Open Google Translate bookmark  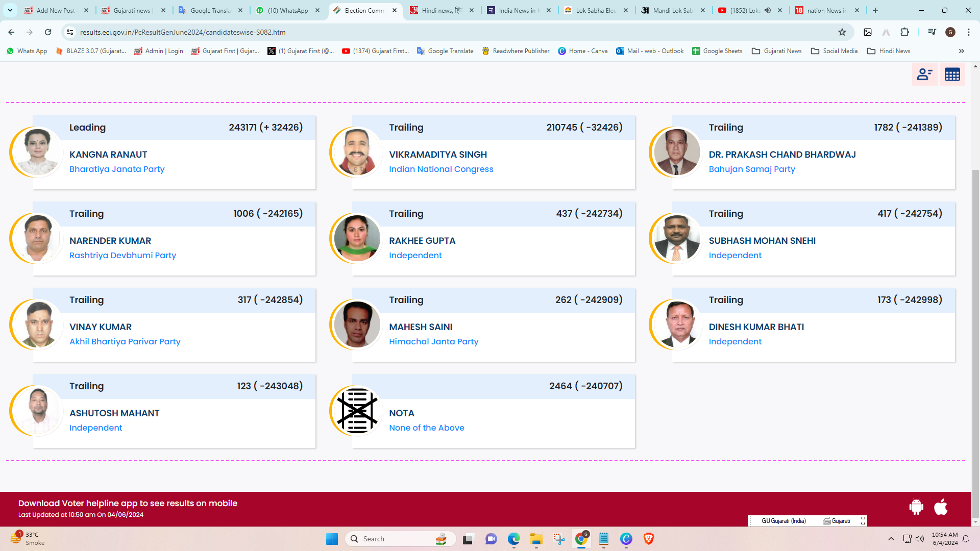tap(445, 51)
